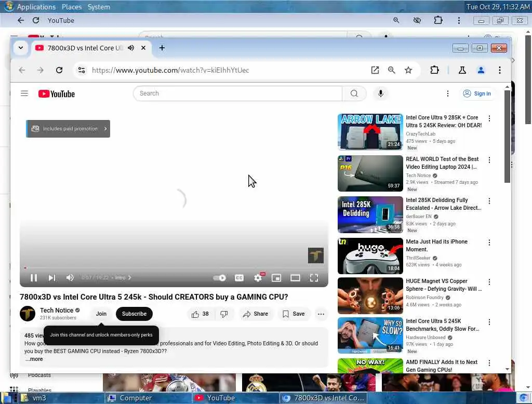Screen dimensions: 532x404
Task: Skip to next video in player
Action: 51,278
